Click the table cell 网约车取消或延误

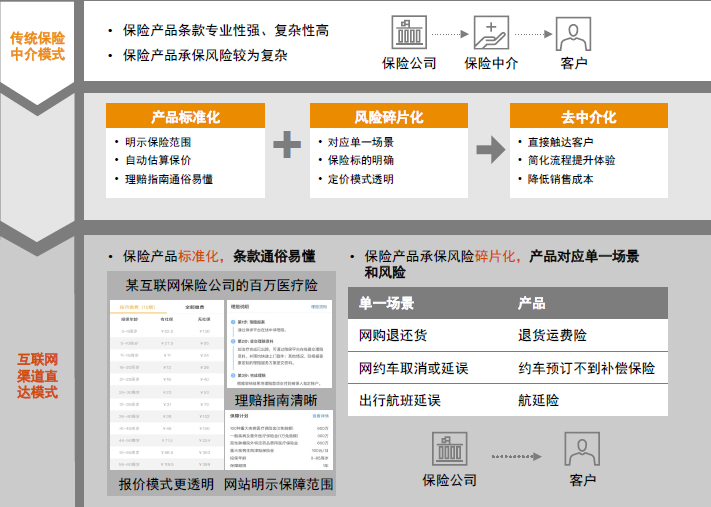(x=414, y=368)
